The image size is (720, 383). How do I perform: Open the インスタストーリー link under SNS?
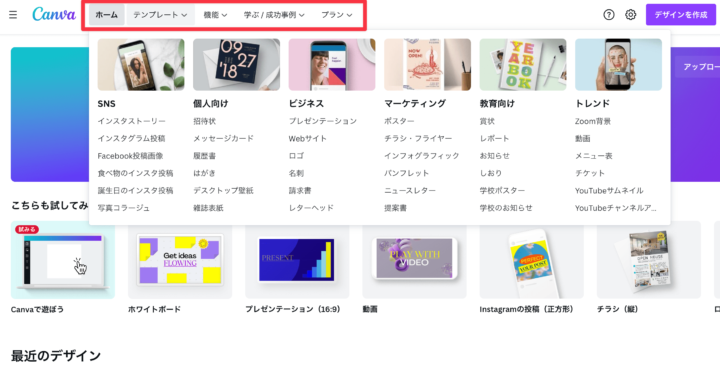(131, 121)
